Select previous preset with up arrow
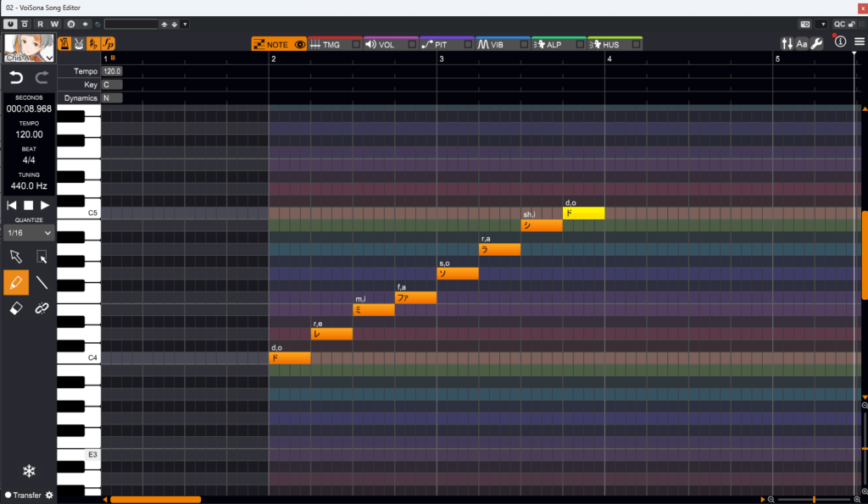This screenshot has width=868, height=504. click(164, 25)
